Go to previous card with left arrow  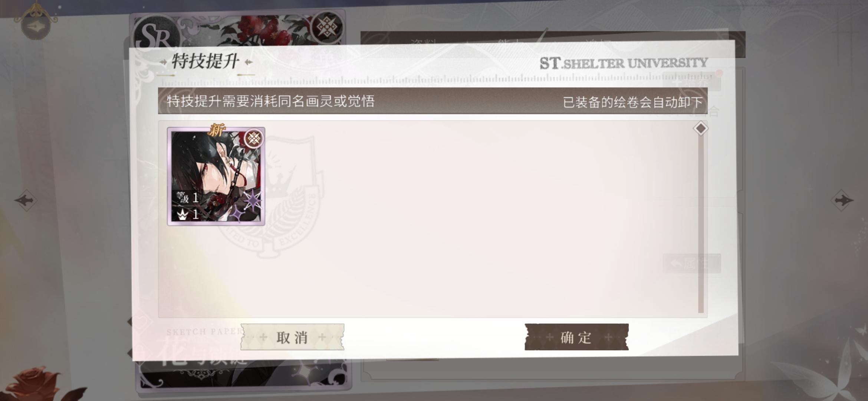point(26,200)
